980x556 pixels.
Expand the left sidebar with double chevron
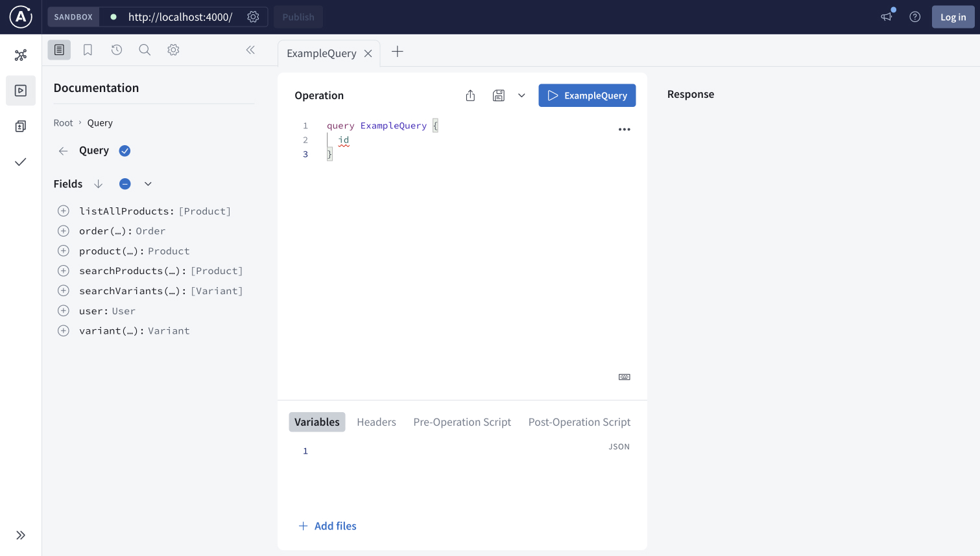tap(21, 535)
